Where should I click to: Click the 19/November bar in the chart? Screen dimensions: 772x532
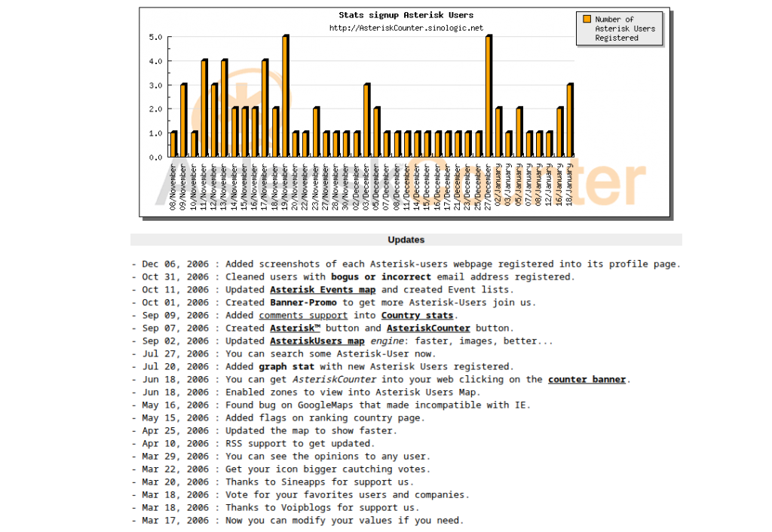pyautogui.click(x=286, y=96)
